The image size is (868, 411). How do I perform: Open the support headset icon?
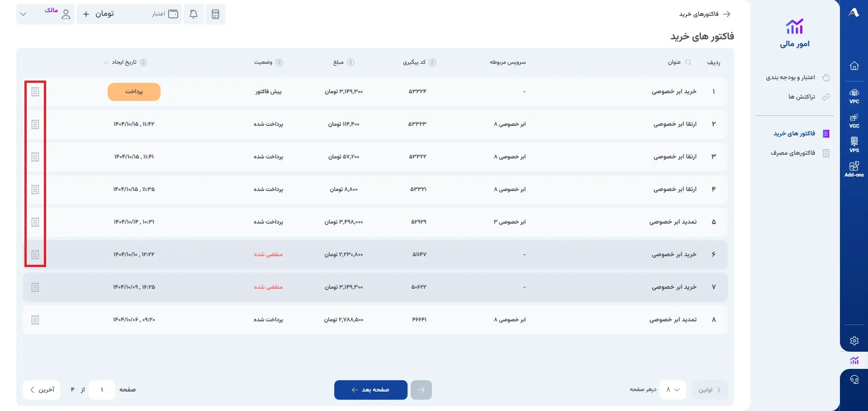click(854, 379)
